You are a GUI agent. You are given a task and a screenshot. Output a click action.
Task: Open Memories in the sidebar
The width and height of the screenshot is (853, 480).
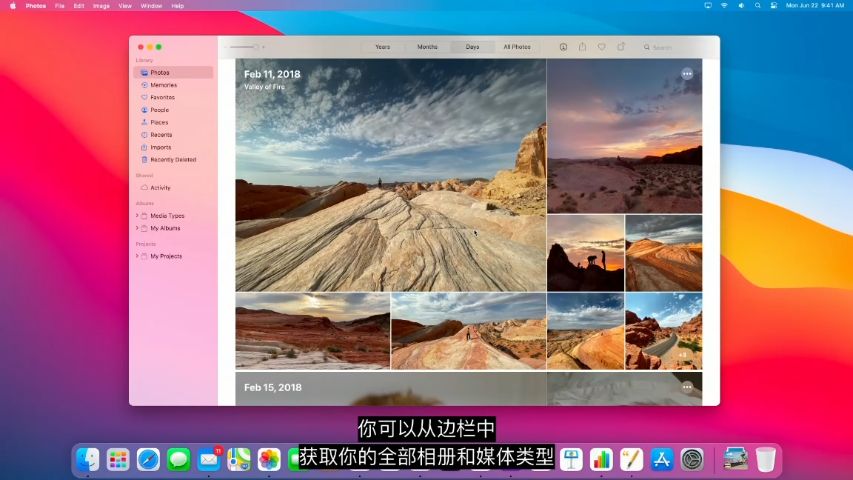click(163, 85)
